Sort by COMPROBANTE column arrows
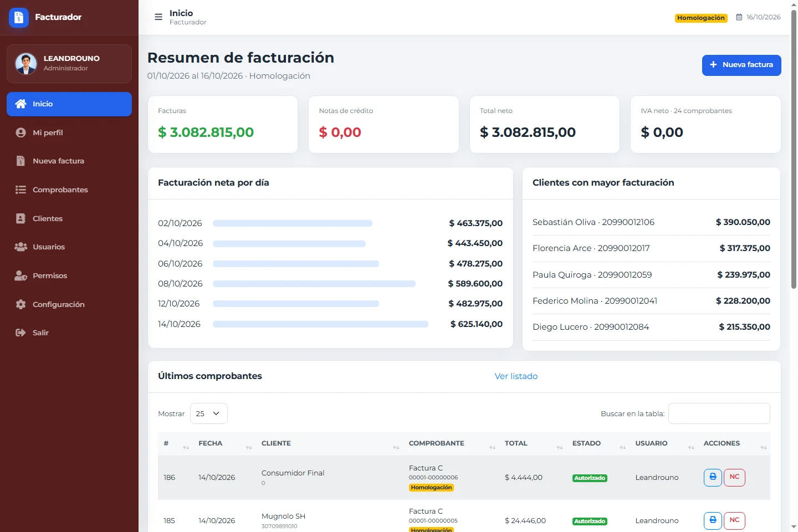The width and height of the screenshot is (798, 532). pyautogui.click(x=492, y=447)
